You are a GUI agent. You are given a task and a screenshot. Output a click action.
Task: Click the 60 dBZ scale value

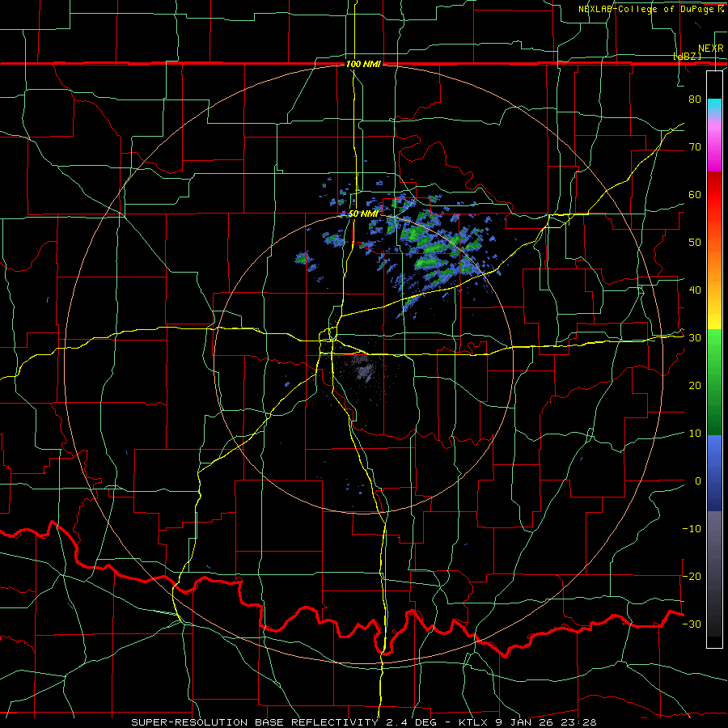tap(695, 194)
